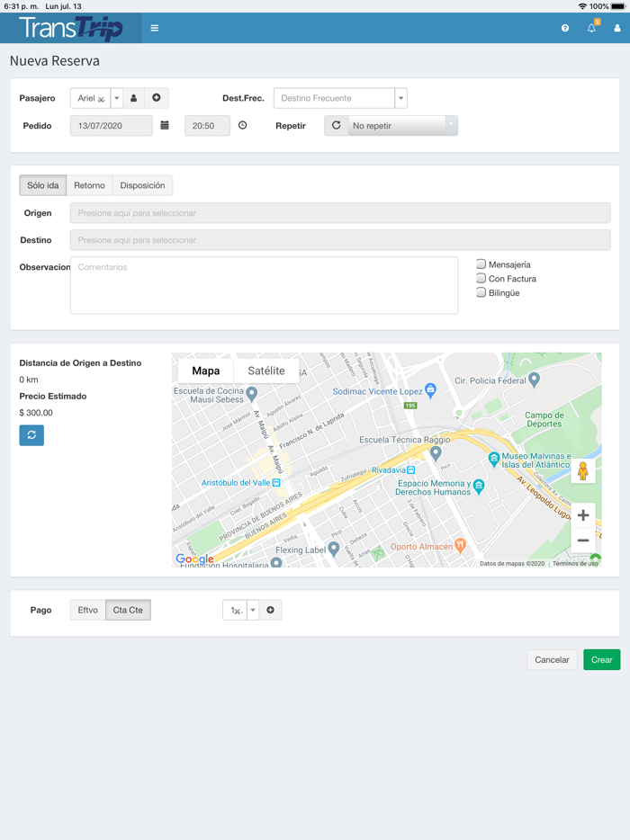Image resolution: width=630 pixels, height=840 pixels.
Task: Click the Destino Frecuente input
Action: 334,98
